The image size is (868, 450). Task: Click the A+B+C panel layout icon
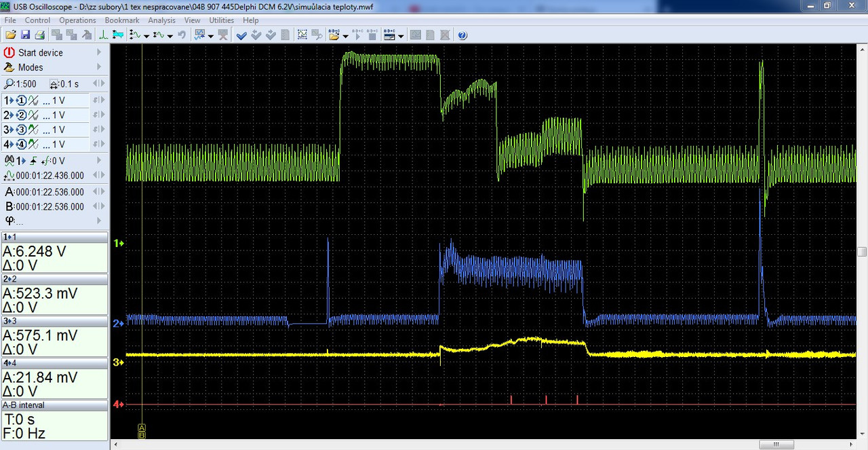[389, 35]
